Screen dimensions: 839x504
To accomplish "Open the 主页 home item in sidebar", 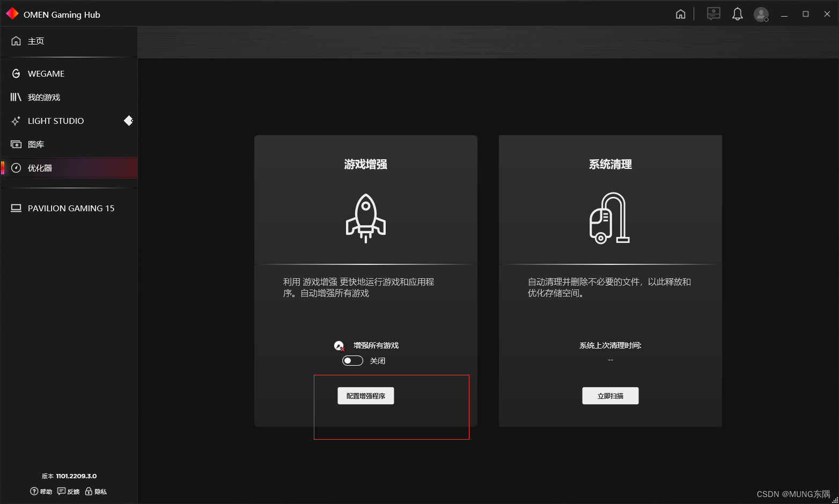I will coord(69,41).
